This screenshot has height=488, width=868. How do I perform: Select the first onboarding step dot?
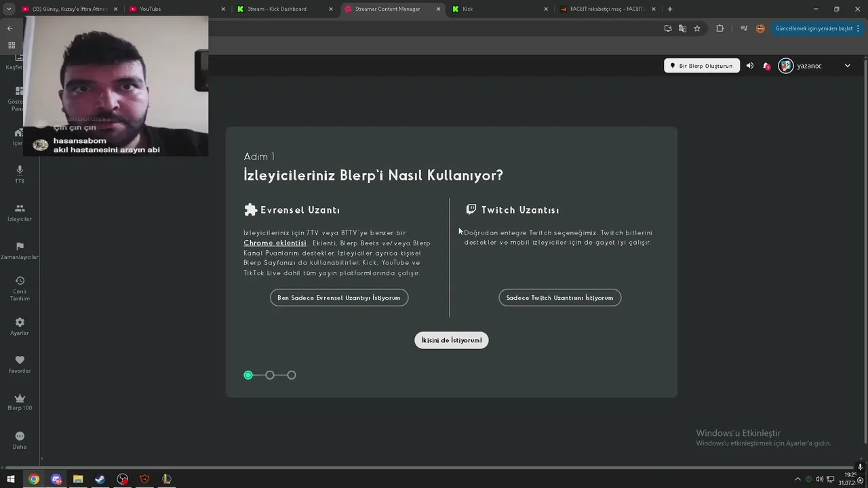pos(248,375)
